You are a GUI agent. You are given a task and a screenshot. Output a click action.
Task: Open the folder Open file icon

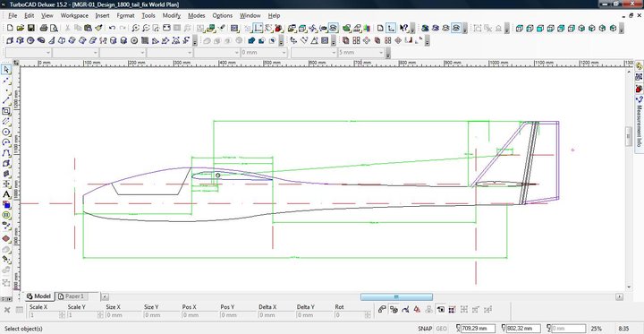21,28
